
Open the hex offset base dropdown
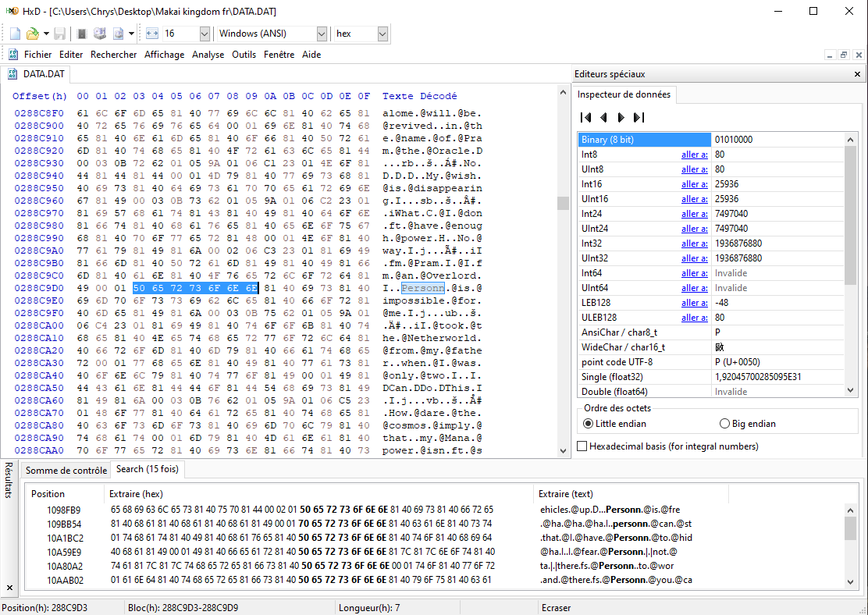pos(382,34)
